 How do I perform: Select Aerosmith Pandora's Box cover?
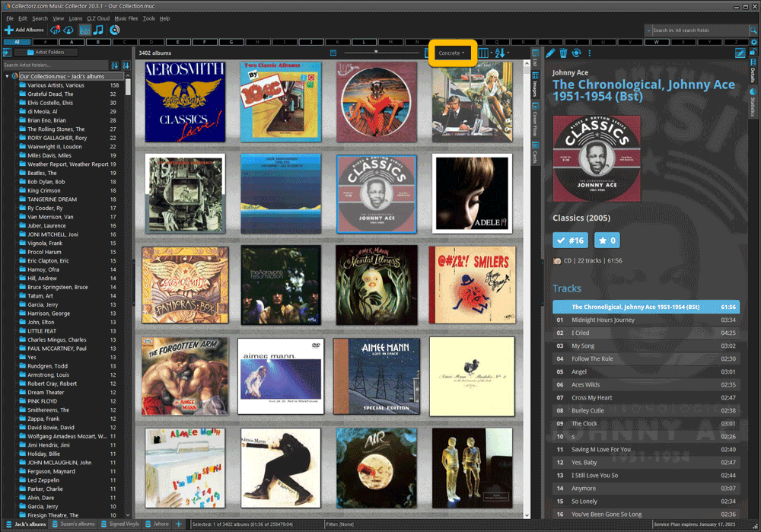point(185,285)
